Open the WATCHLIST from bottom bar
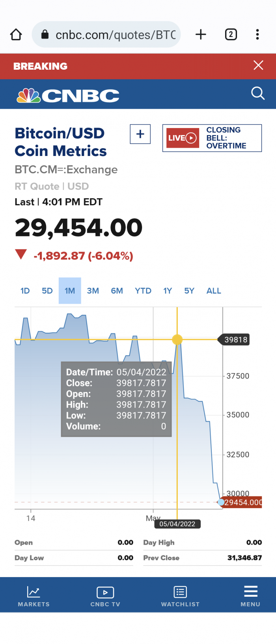Image resolution: width=276 pixels, height=644 pixels. [180, 596]
